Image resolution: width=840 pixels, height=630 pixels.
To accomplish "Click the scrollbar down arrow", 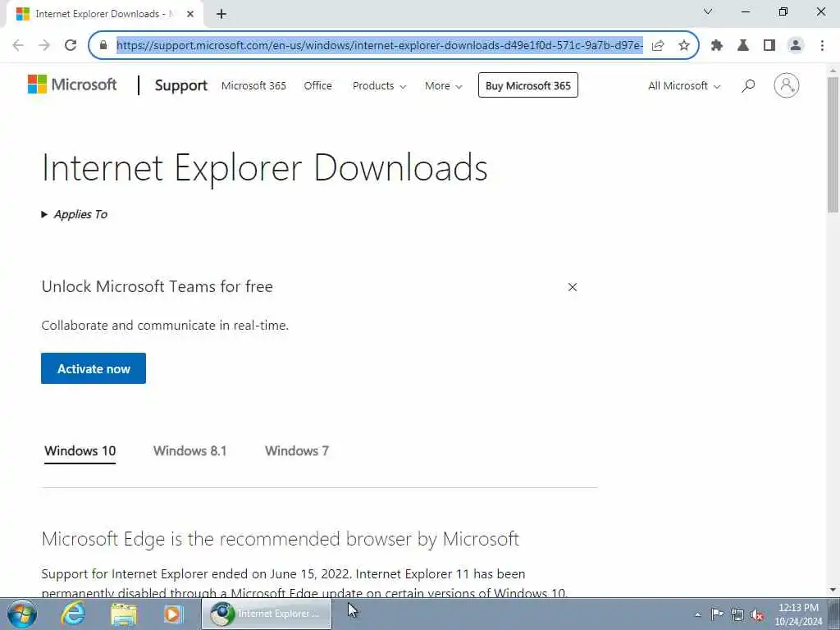I will 833,590.
